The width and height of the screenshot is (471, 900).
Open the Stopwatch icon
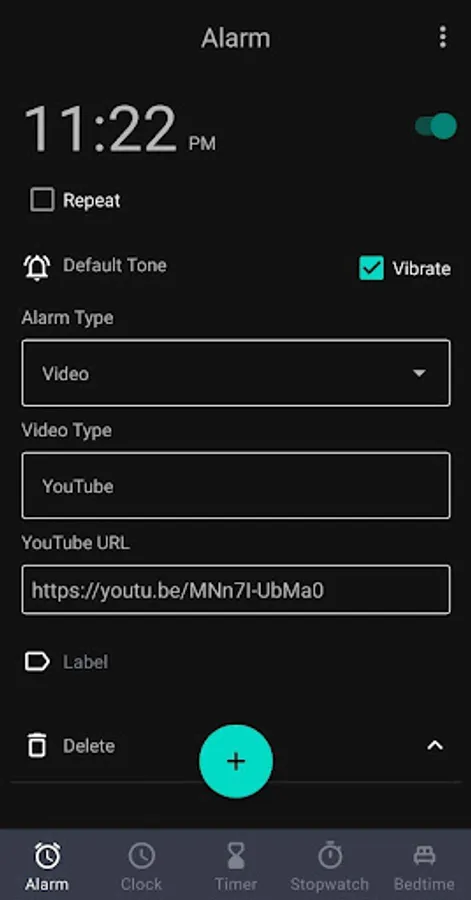pyautogui.click(x=330, y=856)
